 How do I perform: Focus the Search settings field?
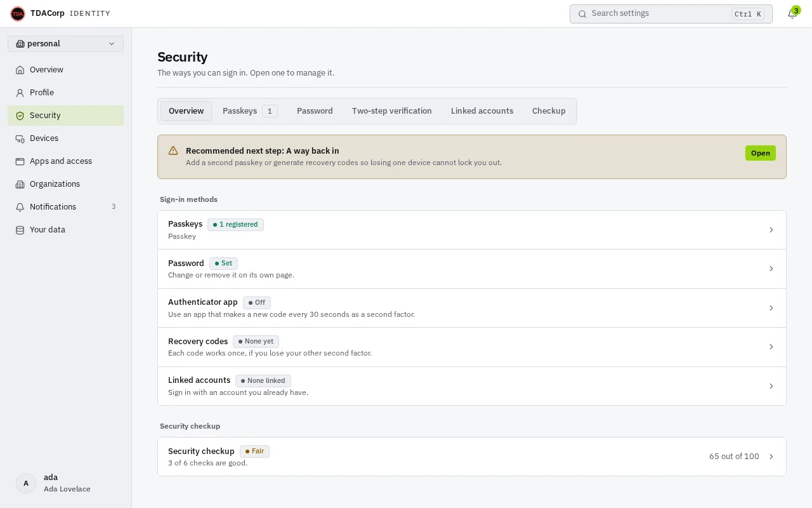coord(671,14)
